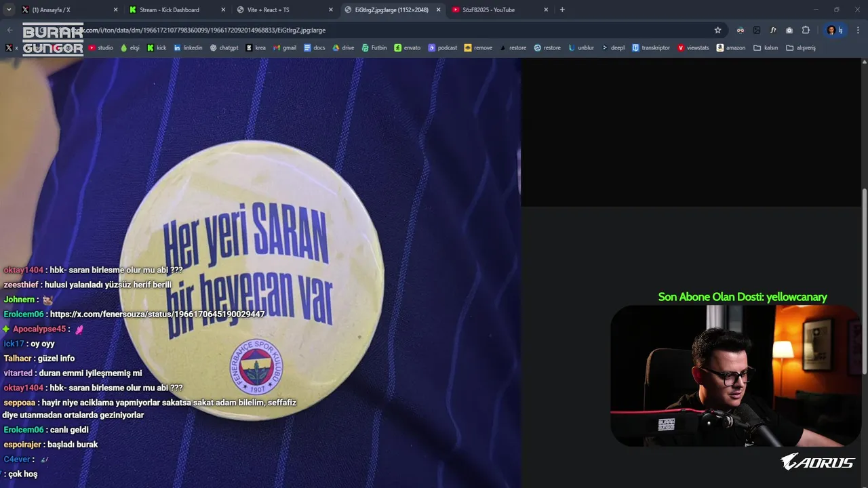
Task: Close the Vite + React + TS tab
Action: click(331, 9)
